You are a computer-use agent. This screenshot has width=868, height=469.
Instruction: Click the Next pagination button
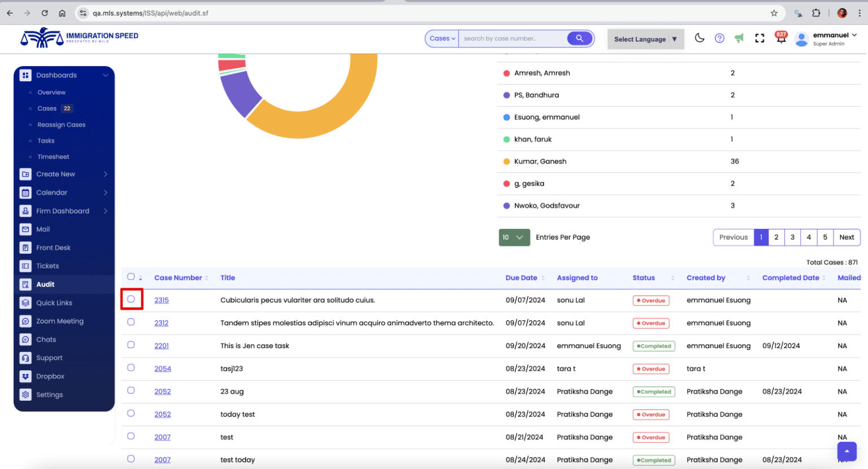(x=846, y=237)
